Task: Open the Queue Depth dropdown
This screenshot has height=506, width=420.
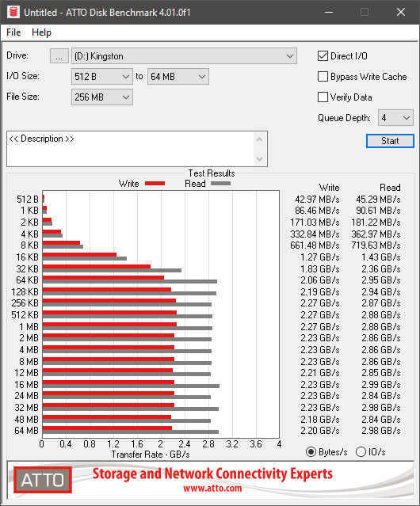Action: point(395,118)
